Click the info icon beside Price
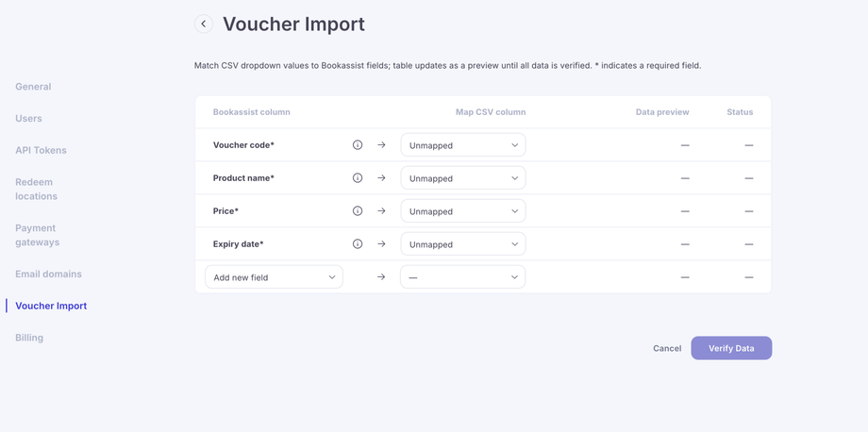868x432 pixels. click(358, 211)
